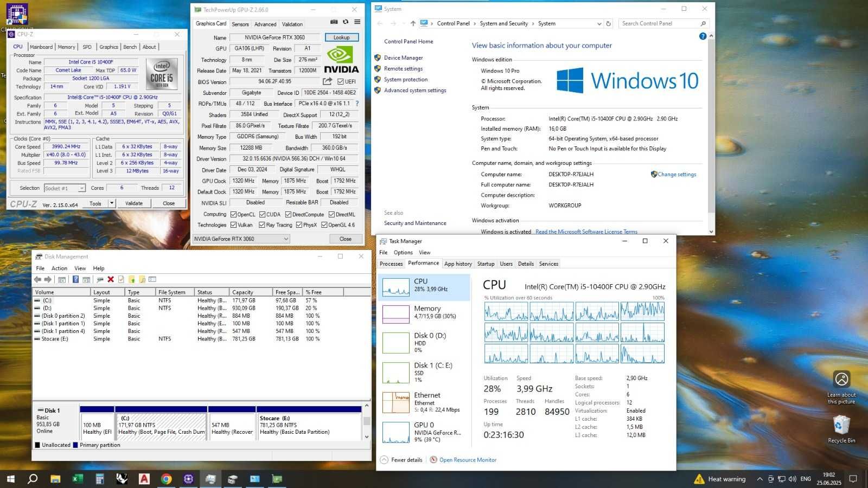Open the Recycle Bin desktop icon
The width and height of the screenshot is (868, 488).
click(841, 429)
